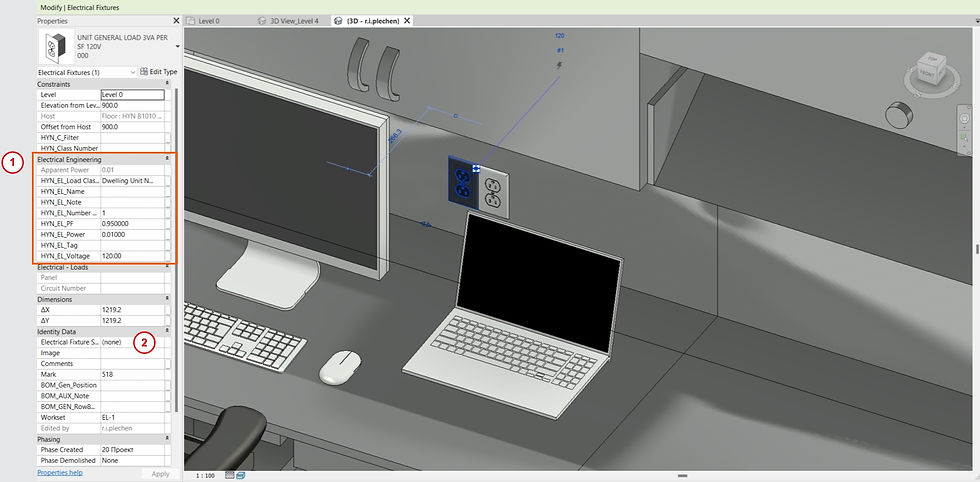Collapse the Electrical Engineering section
Viewport: 980px width, 482px height.
click(167, 159)
